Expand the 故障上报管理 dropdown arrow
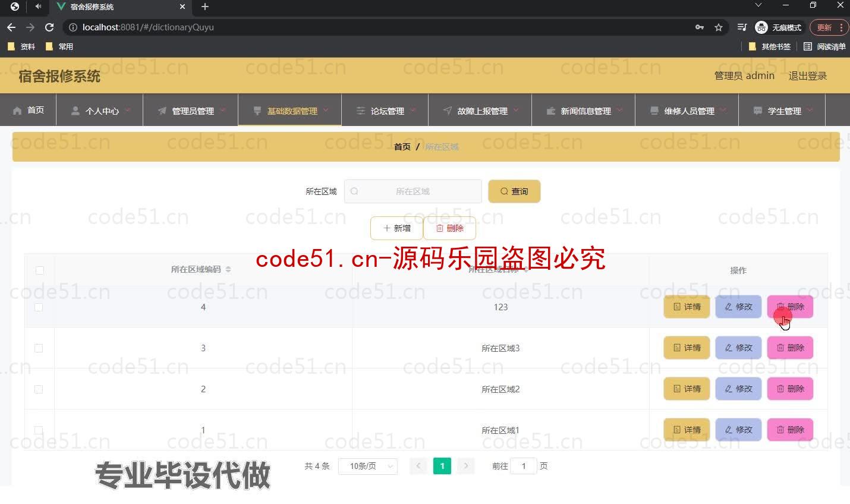 coord(516,110)
